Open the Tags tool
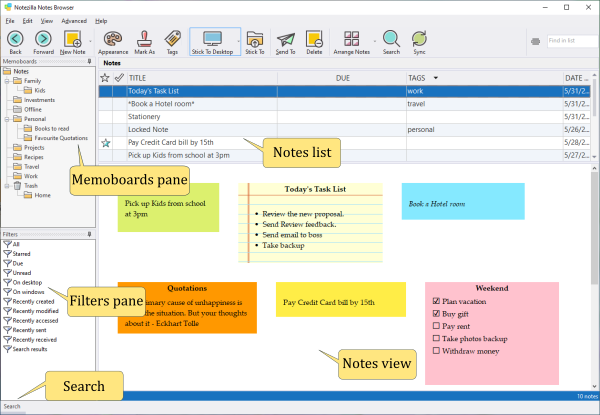The image size is (600, 415). click(x=172, y=40)
